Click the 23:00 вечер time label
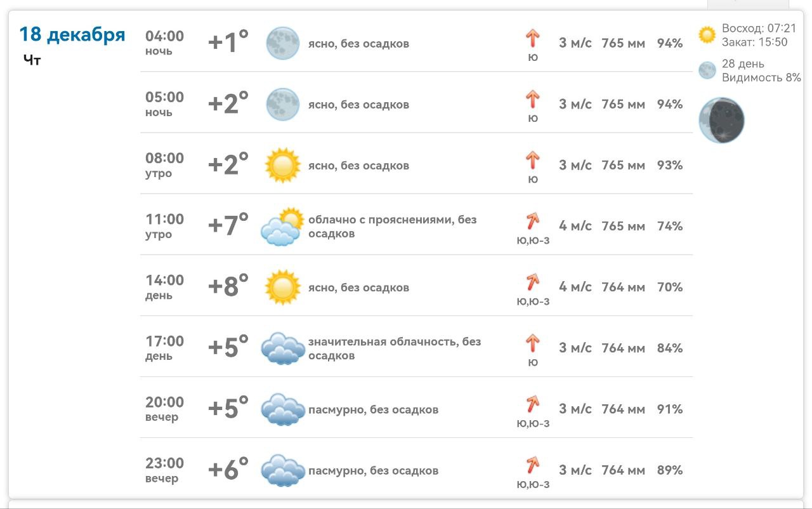The width and height of the screenshot is (812, 509). tap(164, 470)
